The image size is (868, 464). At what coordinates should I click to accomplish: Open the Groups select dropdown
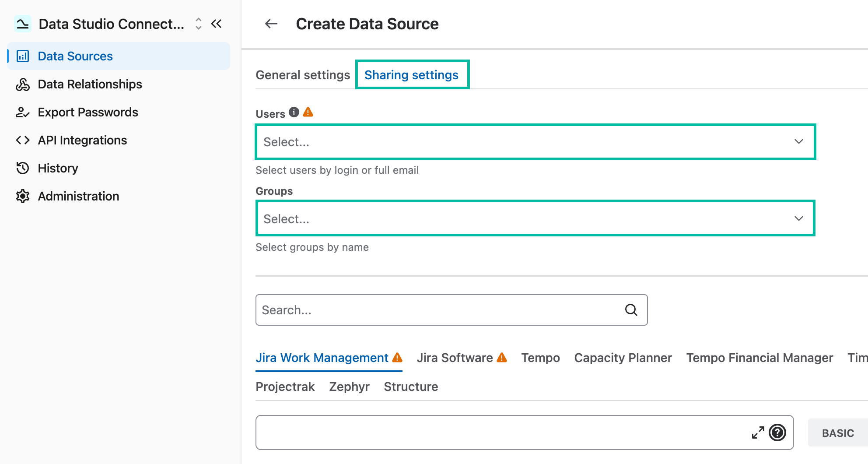point(535,218)
